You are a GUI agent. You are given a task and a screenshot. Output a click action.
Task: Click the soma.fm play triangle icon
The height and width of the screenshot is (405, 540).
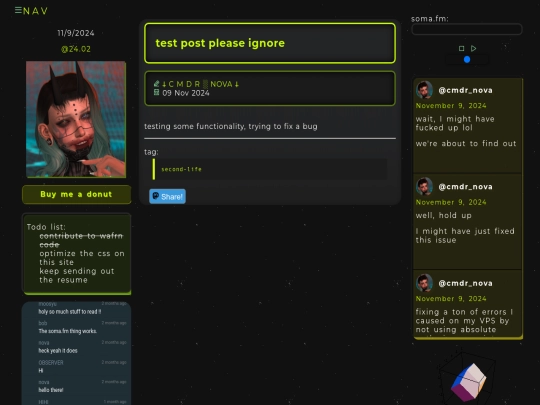pos(474,49)
